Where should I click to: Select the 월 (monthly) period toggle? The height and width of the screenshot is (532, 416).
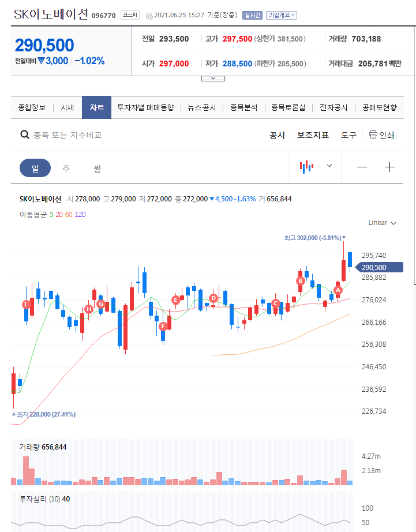tap(98, 168)
